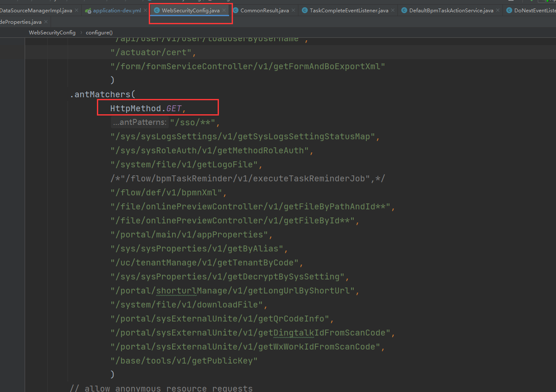Close the WebSecurityConfig.java tab
Image resolution: width=556 pixels, height=392 pixels.
pos(224,11)
